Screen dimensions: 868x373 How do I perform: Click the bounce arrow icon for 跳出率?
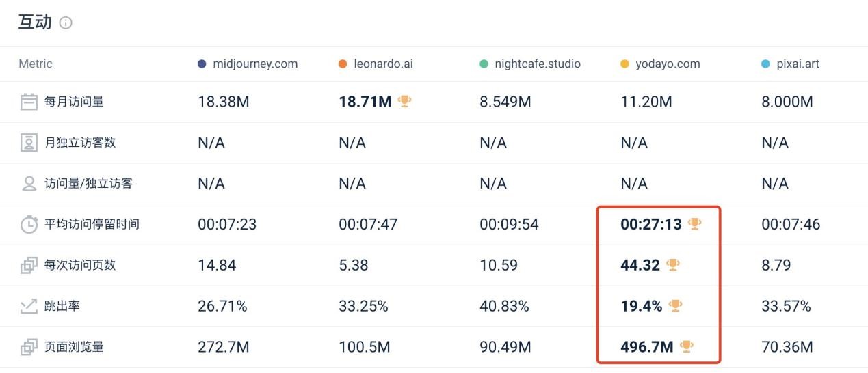(x=29, y=306)
